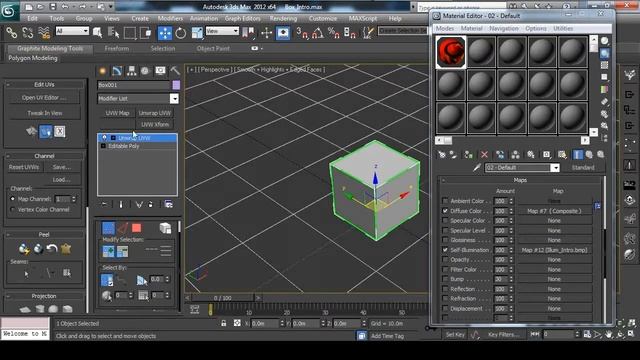Click the Select and Link tool

[x=12, y=33]
